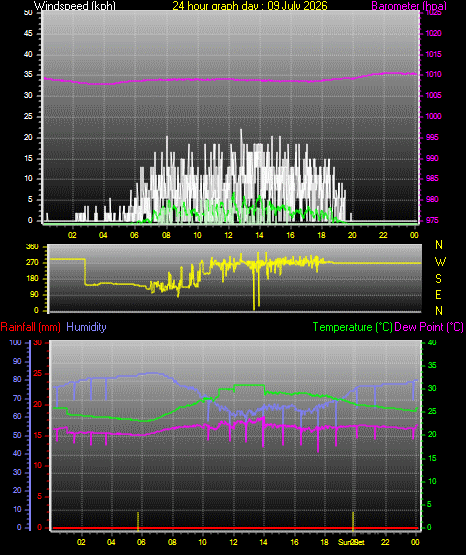Click the green temperature axis value 35
This screenshot has height=555, width=466.
point(432,365)
